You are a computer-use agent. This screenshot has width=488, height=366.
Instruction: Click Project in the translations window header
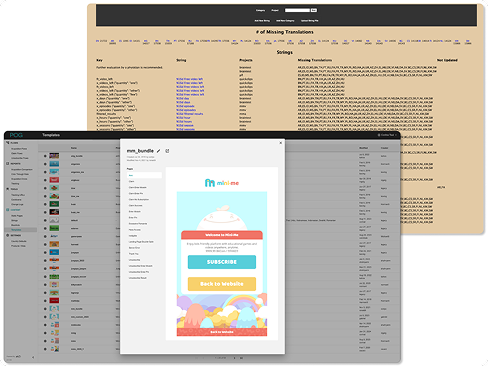click(275, 10)
